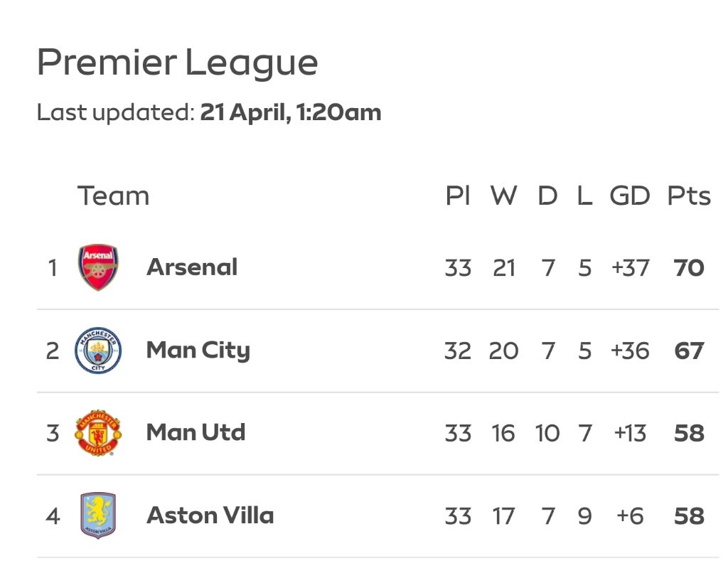Open the Arsenal team link
Viewport: 728px width, 561px height.
tap(192, 267)
